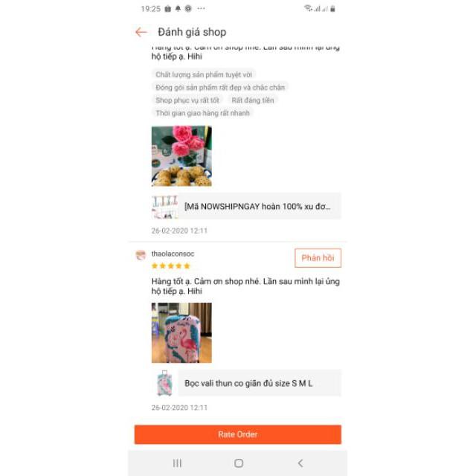Screen dimensions: 476x476
Task: Select tag Shop phục vụ rất tốt
Action: click(187, 100)
